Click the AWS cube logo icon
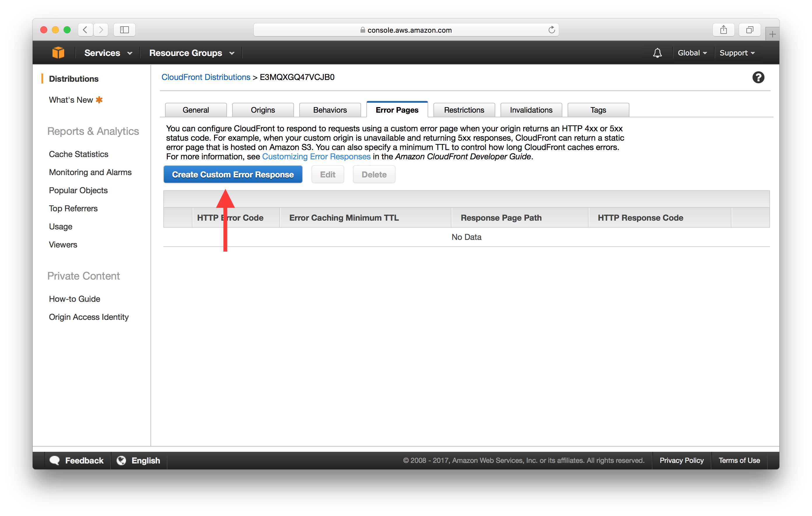 pyautogui.click(x=58, y=53)
